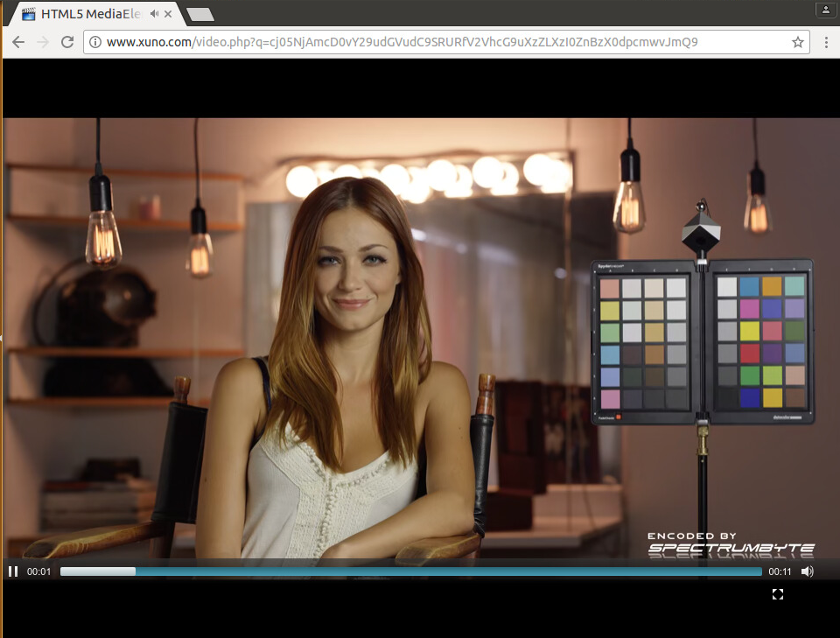Click the 00:01 elapsed time display
This screenshot has height=638, width=840.
coord(38,571)
